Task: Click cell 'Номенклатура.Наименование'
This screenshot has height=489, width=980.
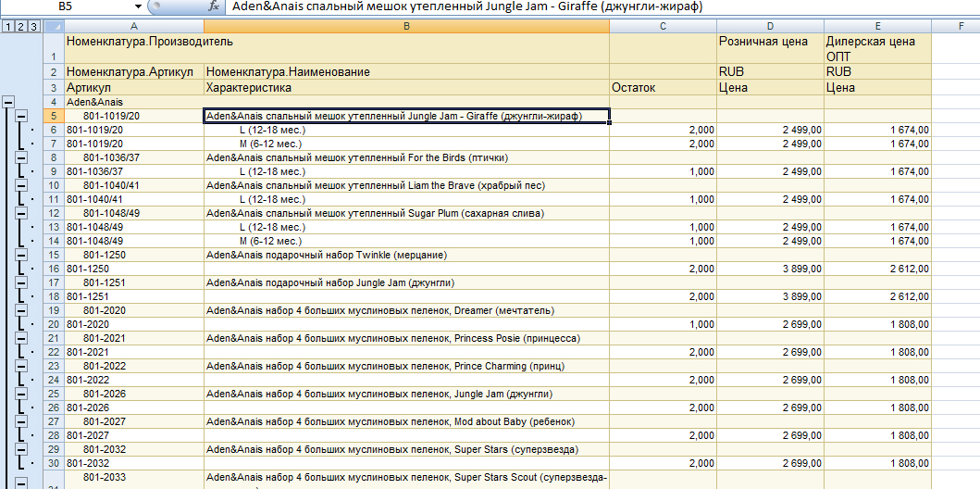Action: click(406, 72)
